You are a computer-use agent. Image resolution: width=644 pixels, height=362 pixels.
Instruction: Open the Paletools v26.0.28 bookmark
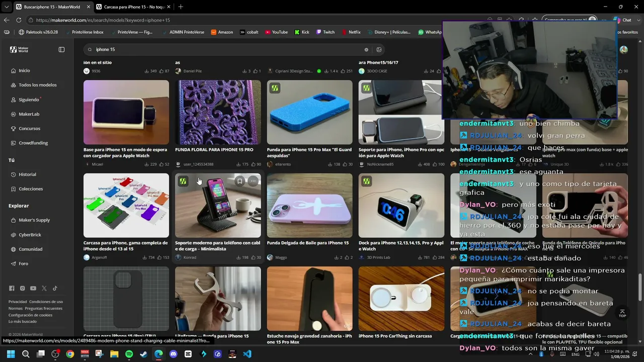38,32
